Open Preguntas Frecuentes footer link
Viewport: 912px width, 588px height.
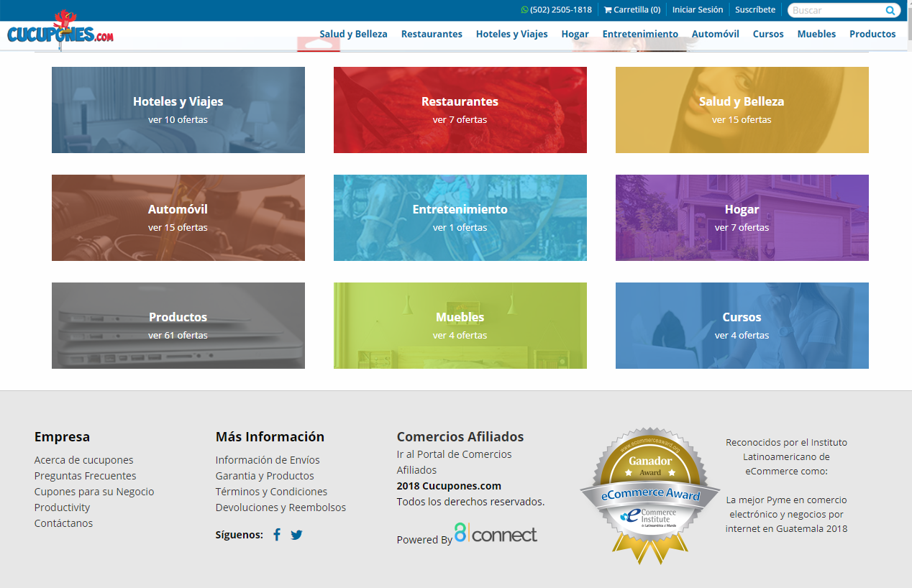point(85,476)
